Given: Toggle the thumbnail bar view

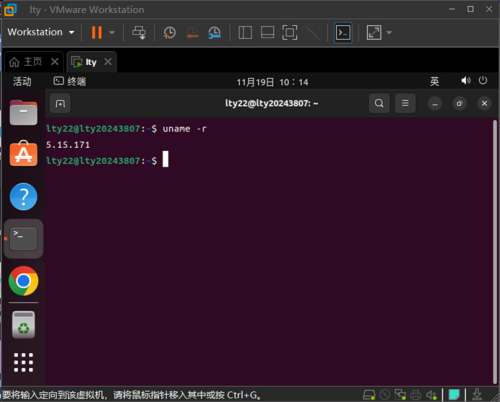Looking at the screenshot, I should [x=267, y=33].
